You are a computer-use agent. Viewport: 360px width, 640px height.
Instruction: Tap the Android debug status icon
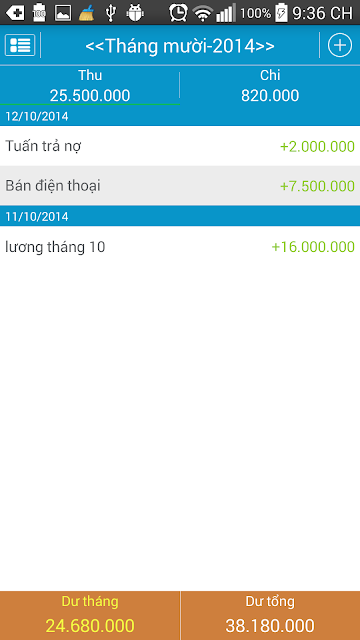coord(135,13)
